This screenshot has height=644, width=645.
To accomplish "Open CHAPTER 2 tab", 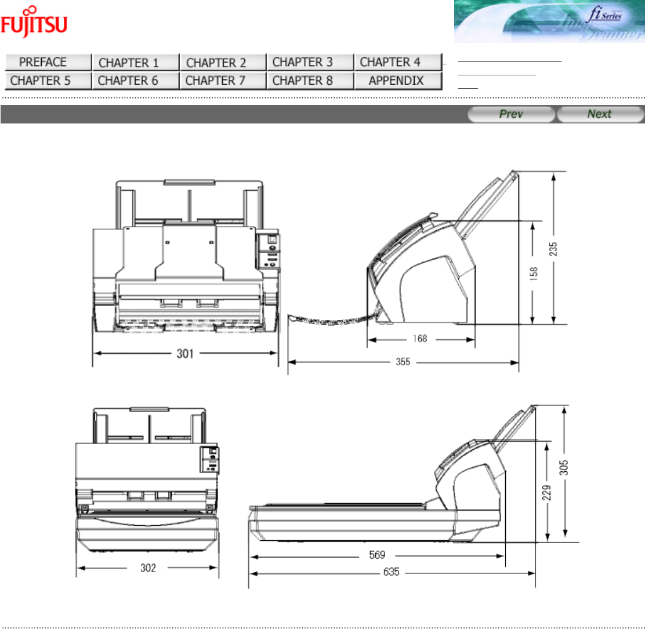I will [x=223, y=62].
